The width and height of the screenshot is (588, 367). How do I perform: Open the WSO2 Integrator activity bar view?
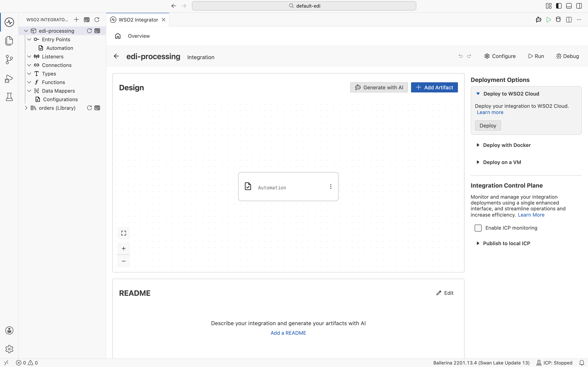click(9, 22)
